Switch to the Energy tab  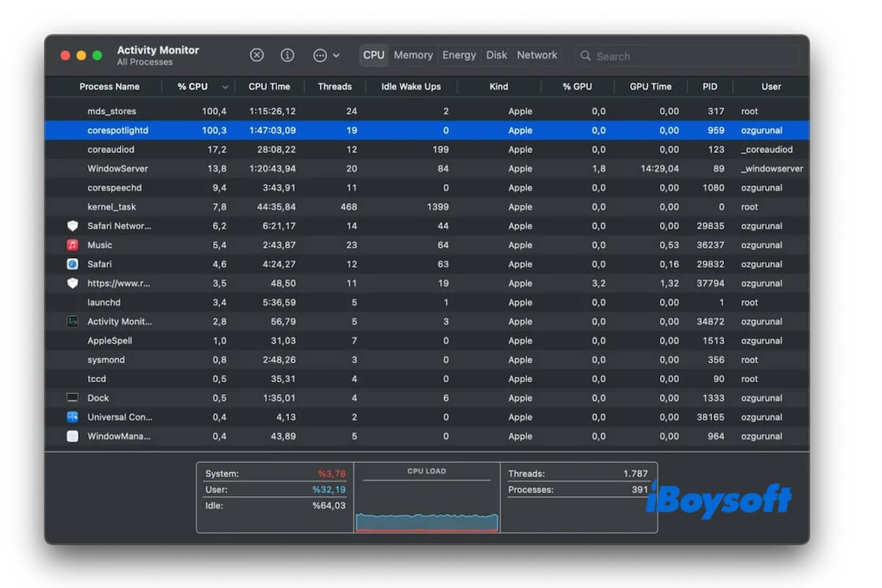pyautogui.click(x=459, y=55)
